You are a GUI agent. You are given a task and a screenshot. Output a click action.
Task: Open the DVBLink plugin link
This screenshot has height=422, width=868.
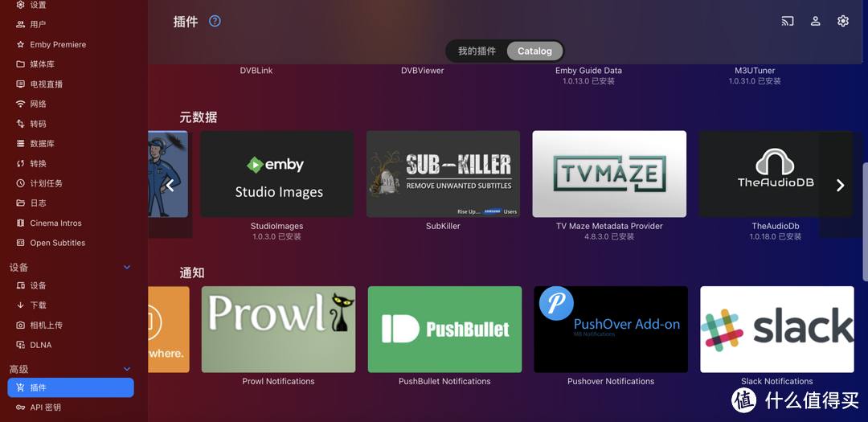coord(256,71)
